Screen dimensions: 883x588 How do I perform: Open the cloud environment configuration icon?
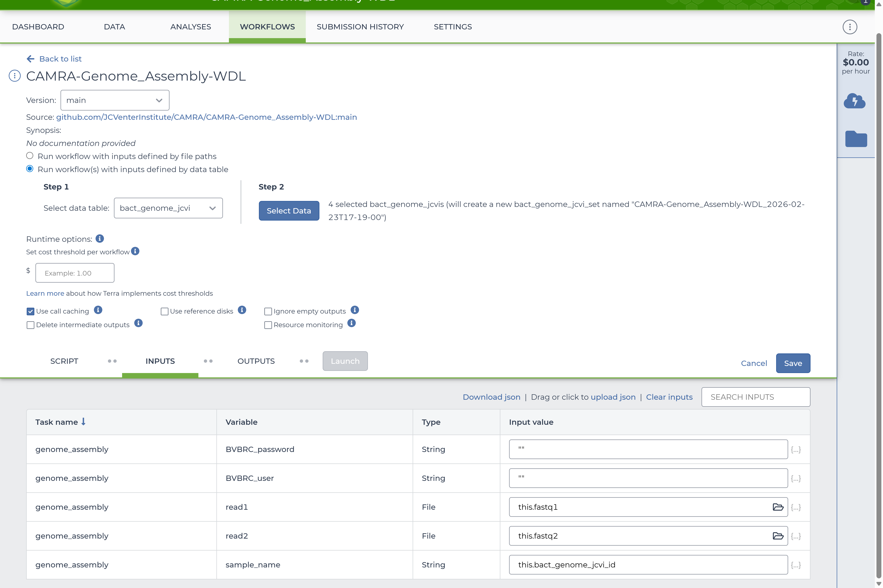coord(855,101)
